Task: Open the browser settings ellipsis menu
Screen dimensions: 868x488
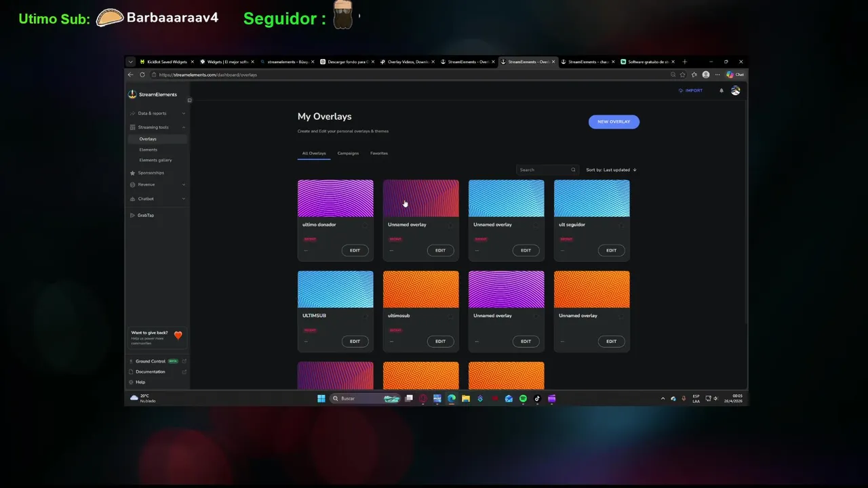Action: (717, 75)
